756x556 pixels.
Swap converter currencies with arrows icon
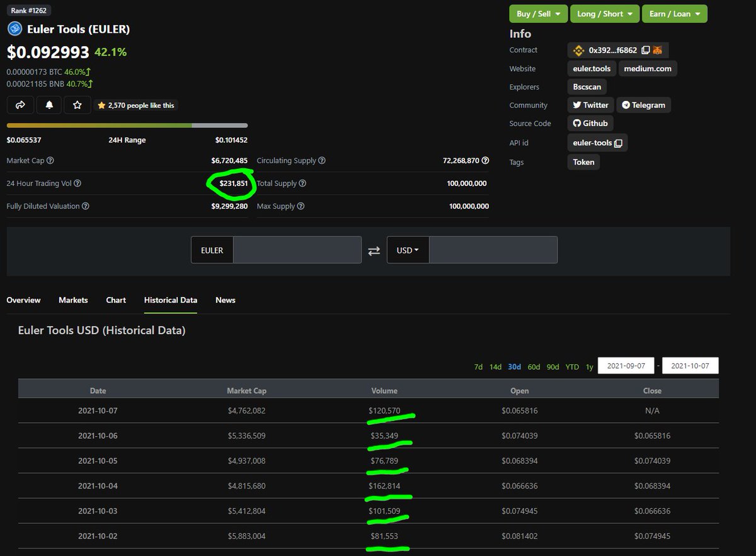pos(374,250)
